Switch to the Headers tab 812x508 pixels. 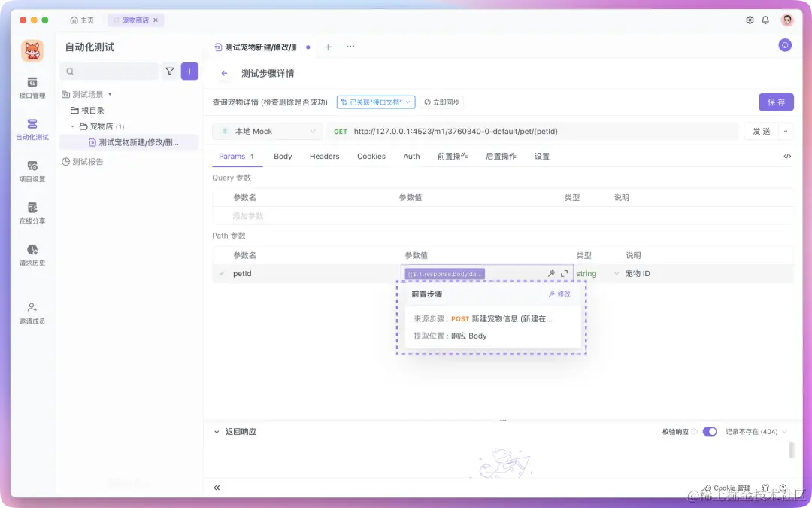pos(324,156)
